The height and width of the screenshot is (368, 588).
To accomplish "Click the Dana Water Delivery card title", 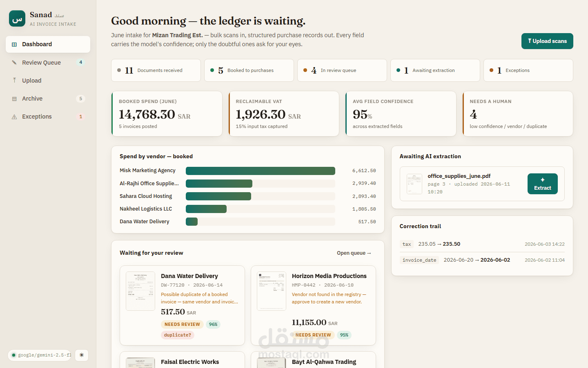I will pyautogui.click(x=189, y=276).
